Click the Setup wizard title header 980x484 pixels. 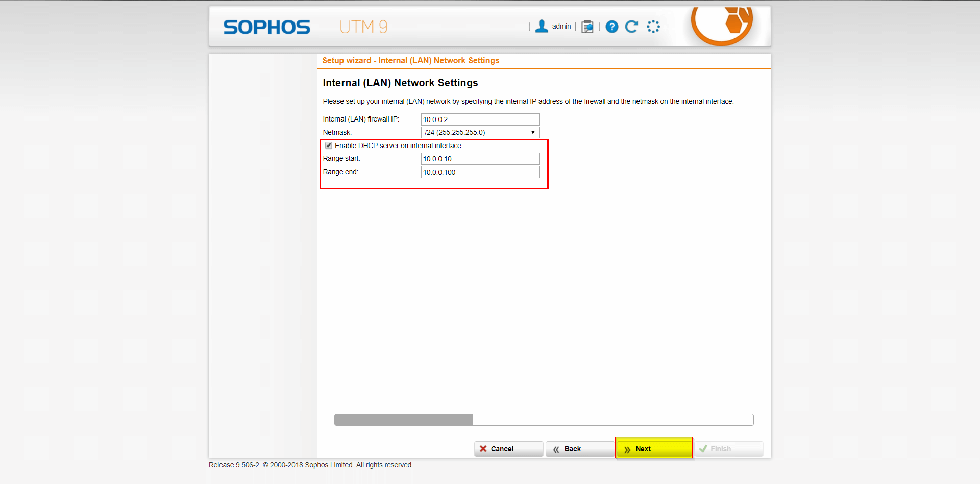tap(411, 60)
